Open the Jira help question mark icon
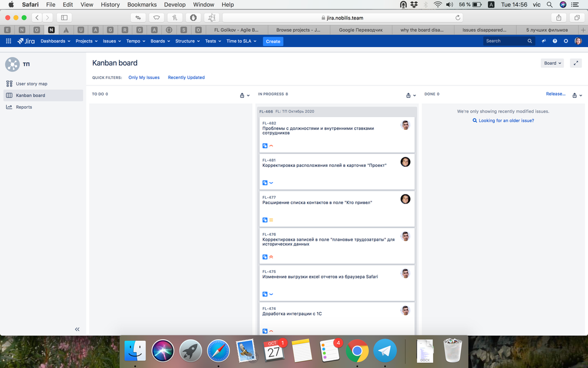 [x=554, y=41]
